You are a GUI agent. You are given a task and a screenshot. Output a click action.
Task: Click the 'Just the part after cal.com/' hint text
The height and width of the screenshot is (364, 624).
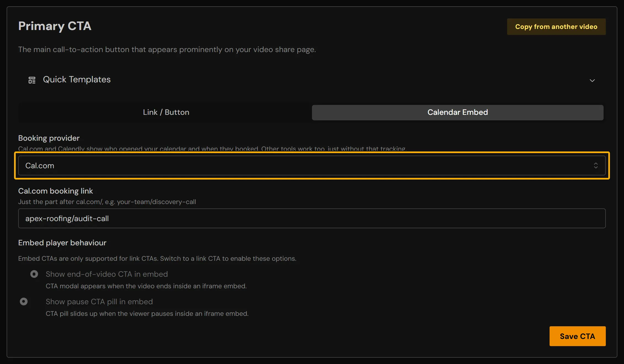[107, 202]
